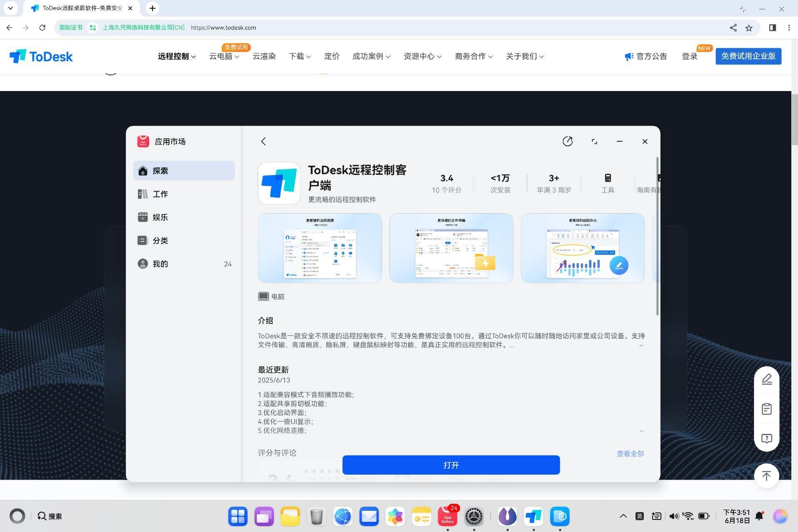Expand 成功案例 website menu
The width and height of the screenshot is (798, 532).
(x=371, y=56)
